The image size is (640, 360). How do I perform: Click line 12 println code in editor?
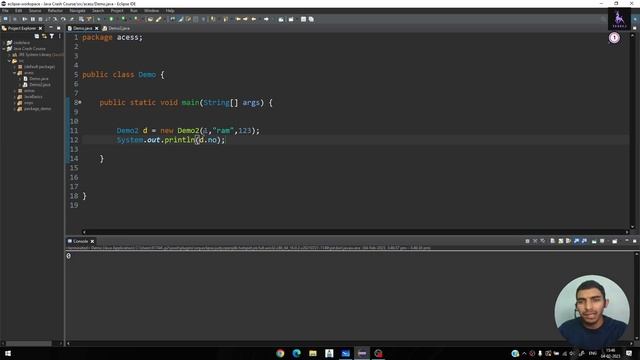coord(171,140)
